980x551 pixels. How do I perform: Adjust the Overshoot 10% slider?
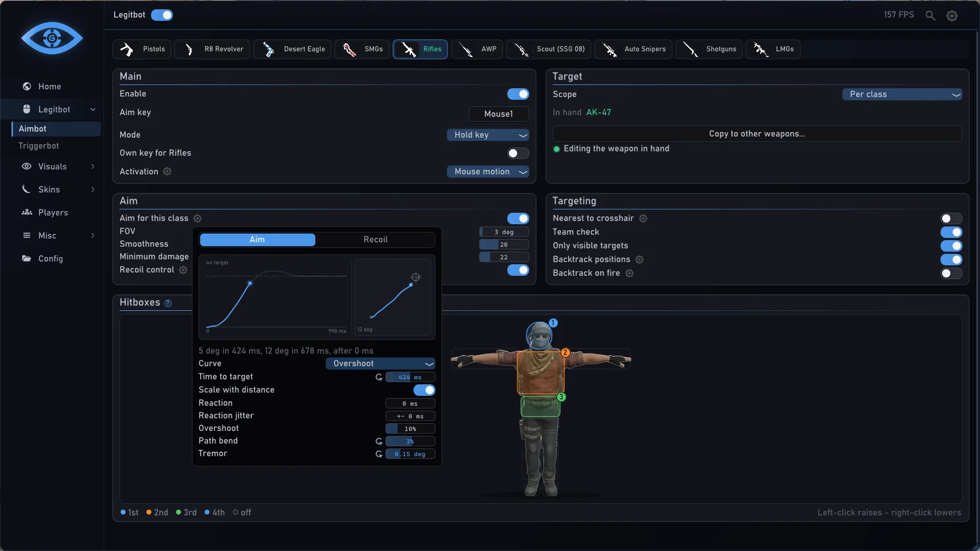410,429
